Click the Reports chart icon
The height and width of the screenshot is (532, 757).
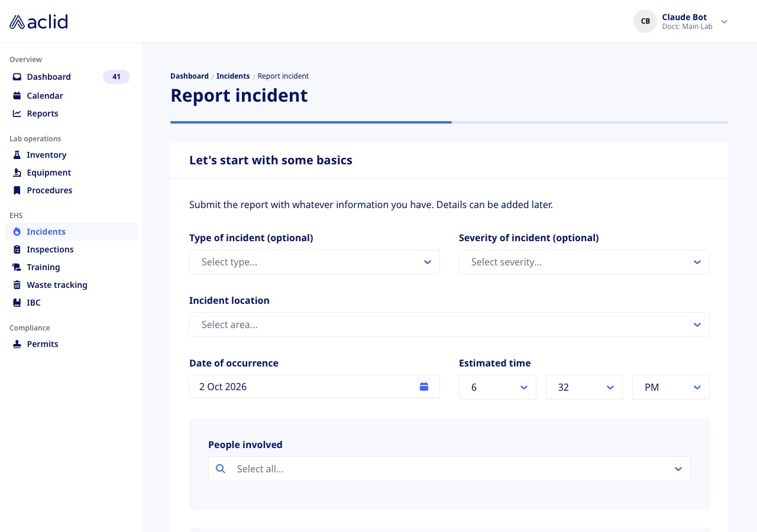point(17,113)
